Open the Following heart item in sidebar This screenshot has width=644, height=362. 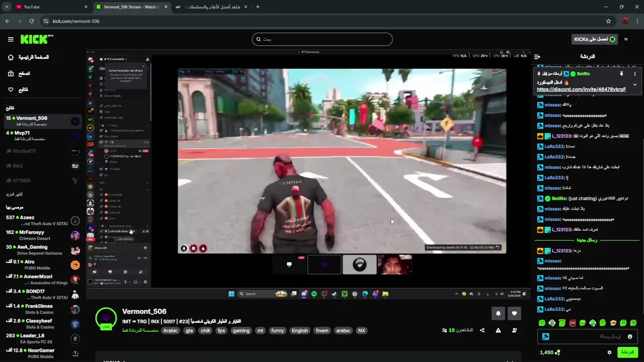point(18,89)
